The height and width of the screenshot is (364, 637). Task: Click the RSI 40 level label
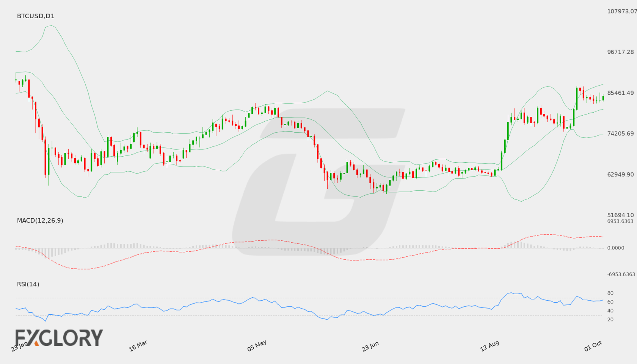click(x=610, y=311)
